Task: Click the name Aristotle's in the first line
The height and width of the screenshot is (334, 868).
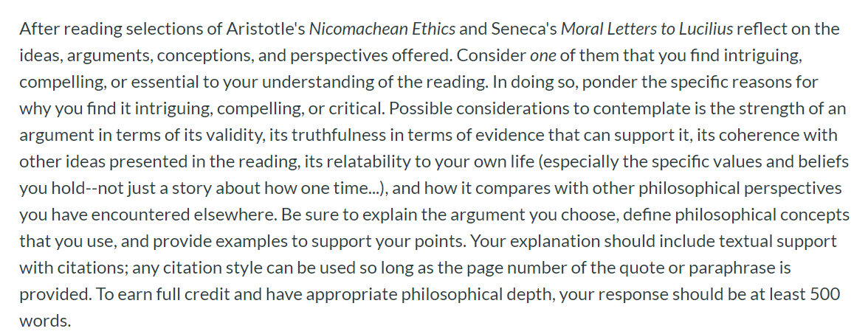Action: [266, 29]
